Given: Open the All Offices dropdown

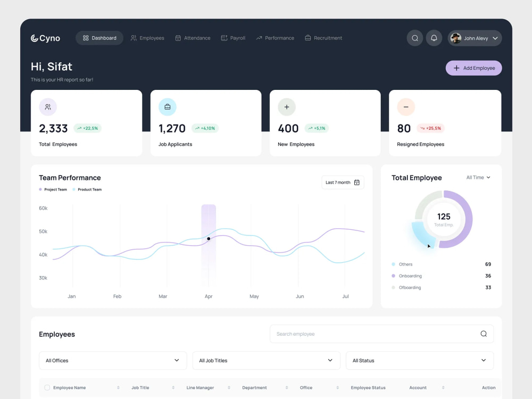Looking at the screenshot, I should click(x=112, y=360).
